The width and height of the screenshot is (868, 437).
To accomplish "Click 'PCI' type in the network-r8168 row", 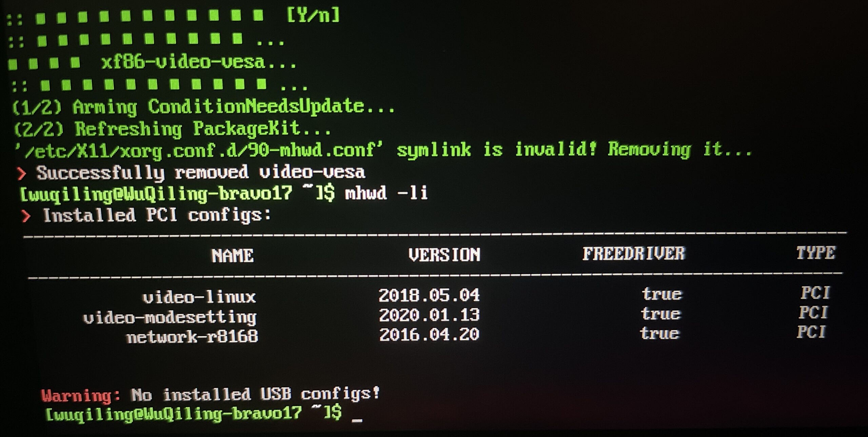I will point(811,332).
